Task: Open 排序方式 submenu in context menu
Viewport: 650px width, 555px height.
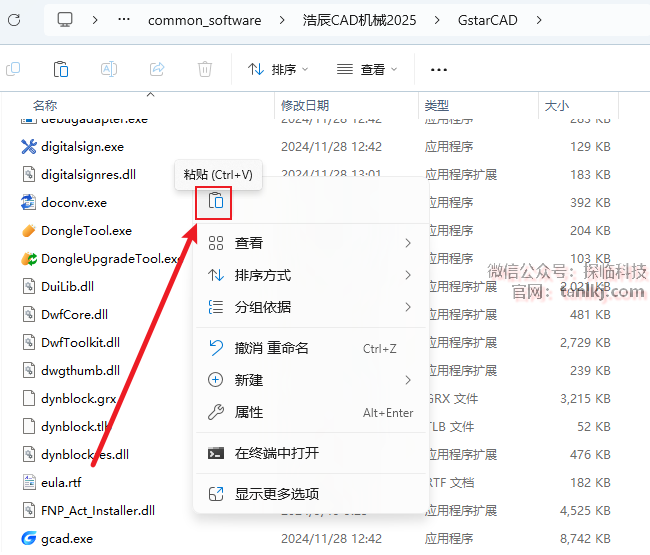Action: pyautogui.click(x=310, y=275)
